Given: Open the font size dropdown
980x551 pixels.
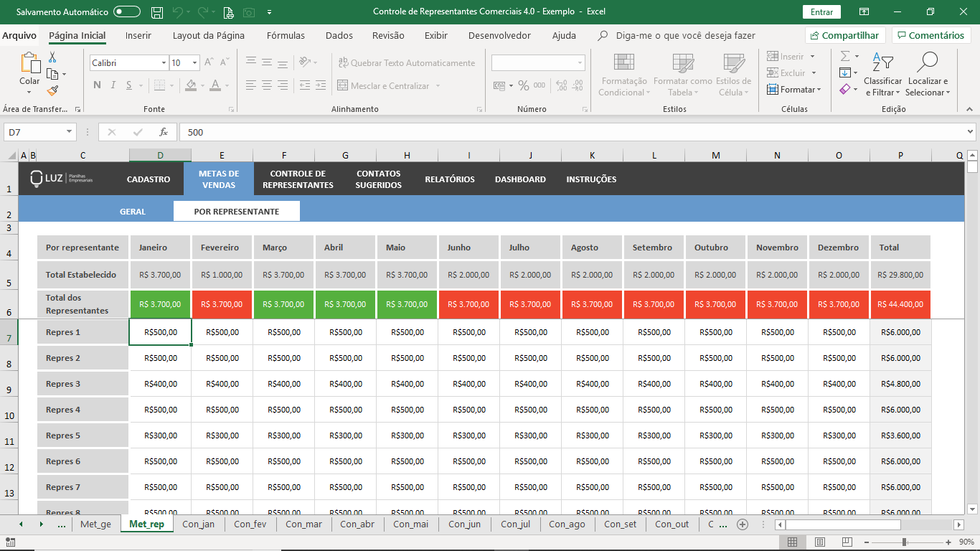Looking at the screenshot, I should click(194, 63).
